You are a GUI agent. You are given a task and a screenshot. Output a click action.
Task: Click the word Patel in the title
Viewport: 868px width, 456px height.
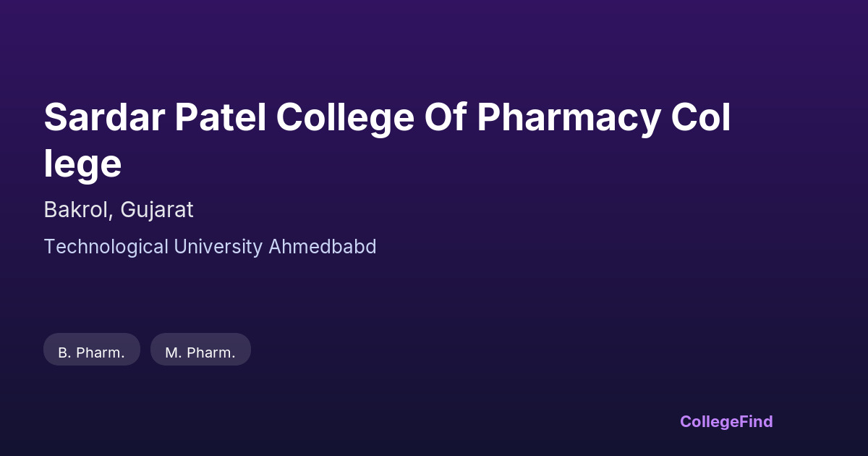tap(219, 118)
